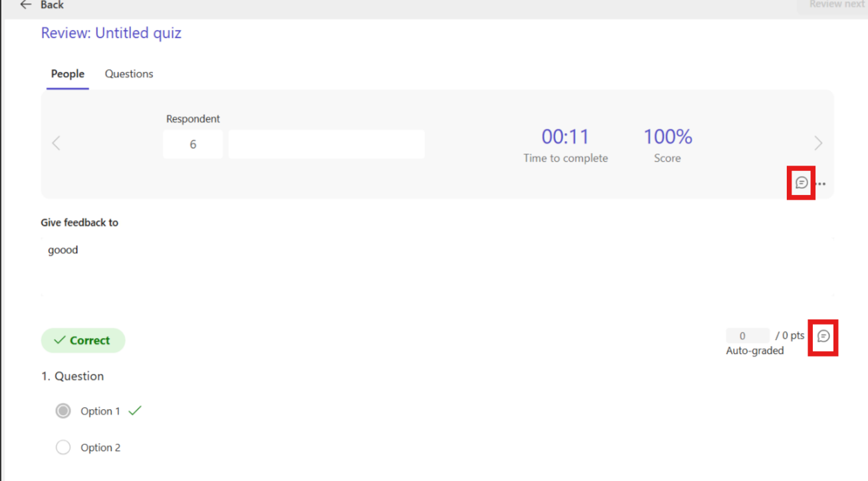This screenshot has width=868, height=481.
Task: Select the Option 1 radio button
Action: coord(63,411)
